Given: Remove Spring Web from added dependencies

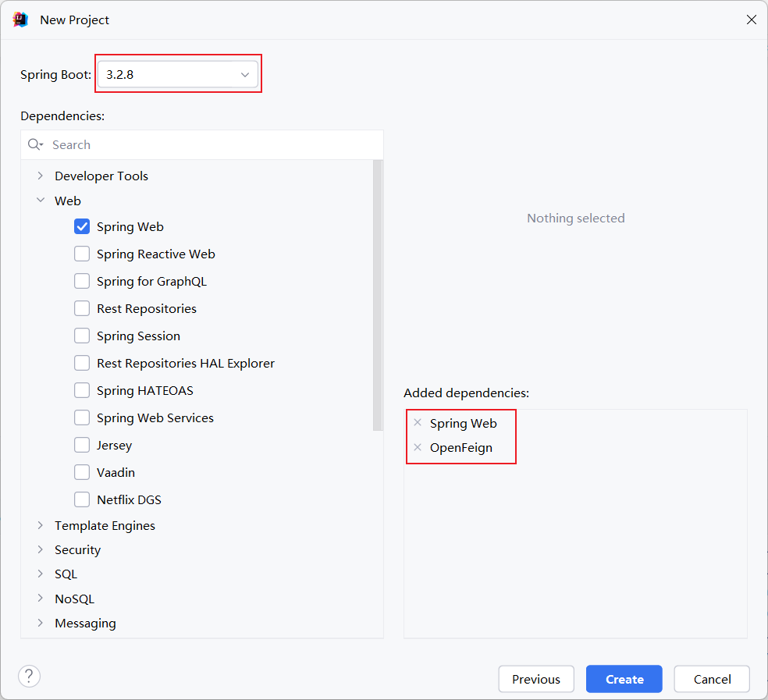Looking at the screenshot, I should click(x=418, y=423).
